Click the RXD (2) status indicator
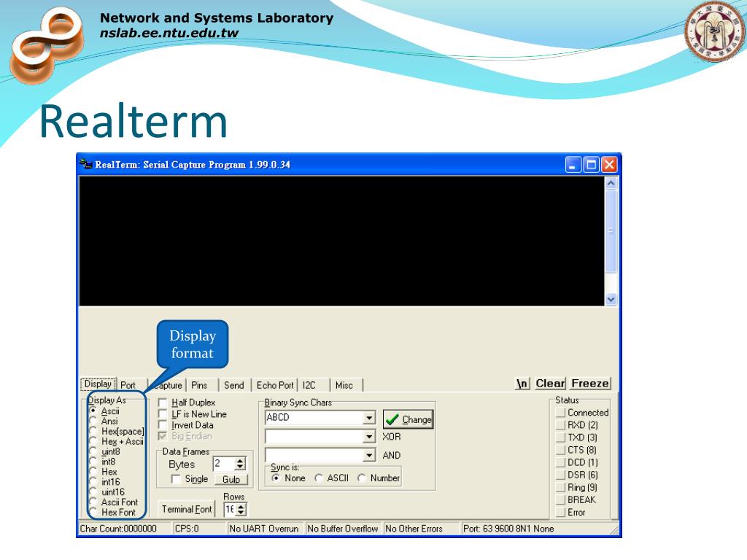 click(x=561, y=425)
